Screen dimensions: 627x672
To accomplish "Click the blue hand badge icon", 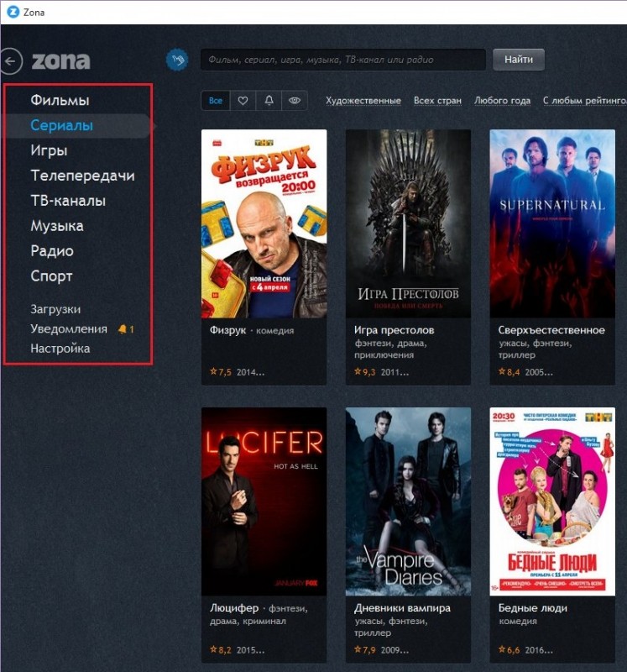I will tap(177, 60).
